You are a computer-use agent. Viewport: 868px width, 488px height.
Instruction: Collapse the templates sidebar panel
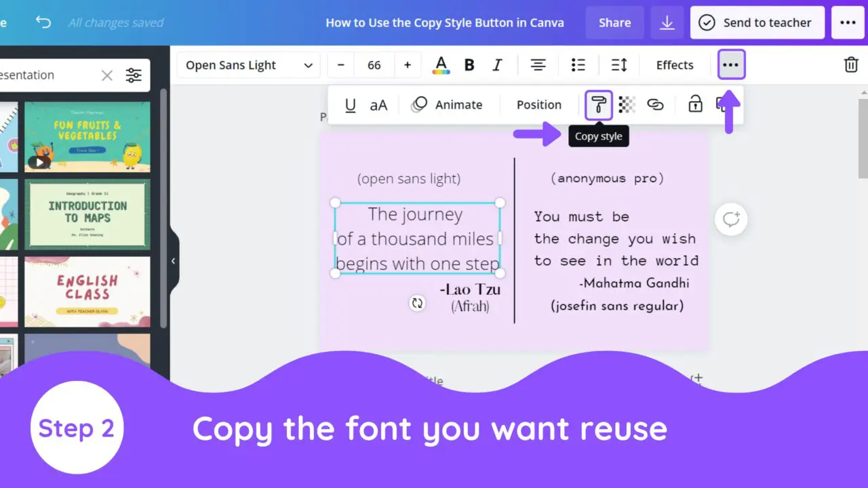coord(174,260)
